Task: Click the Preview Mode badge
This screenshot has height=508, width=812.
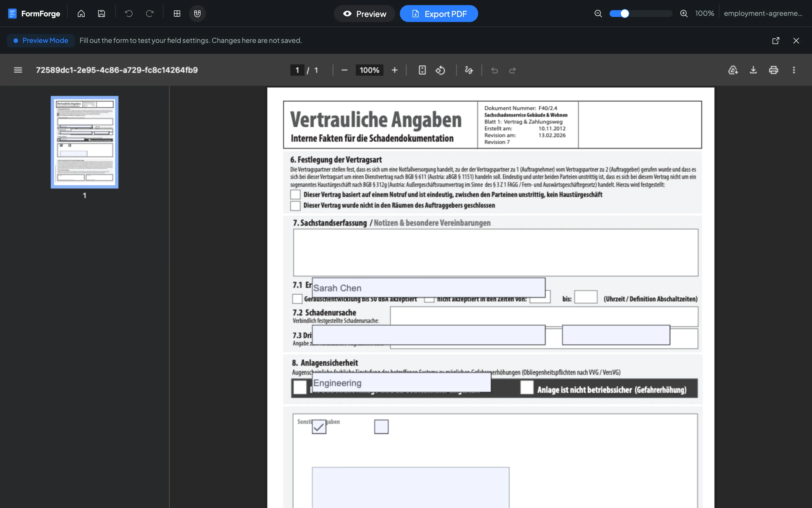Action: [x=41, y=40]
